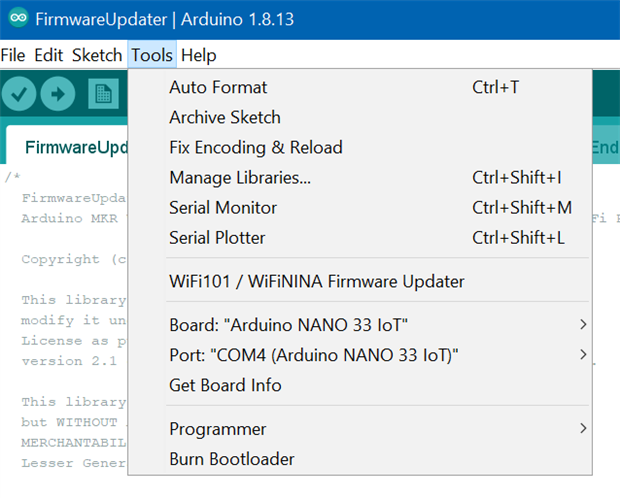This screenshot has height=498, width=620.
Task: Open the Edit menu
Action: click(49, 55)
